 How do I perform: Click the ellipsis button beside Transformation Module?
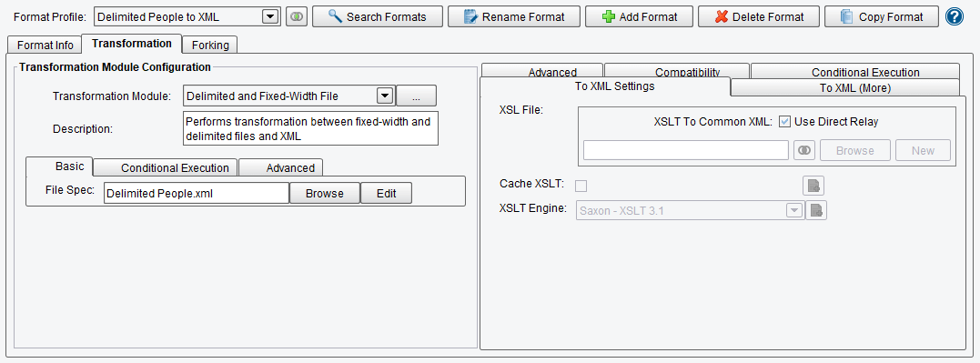point(416,96)
